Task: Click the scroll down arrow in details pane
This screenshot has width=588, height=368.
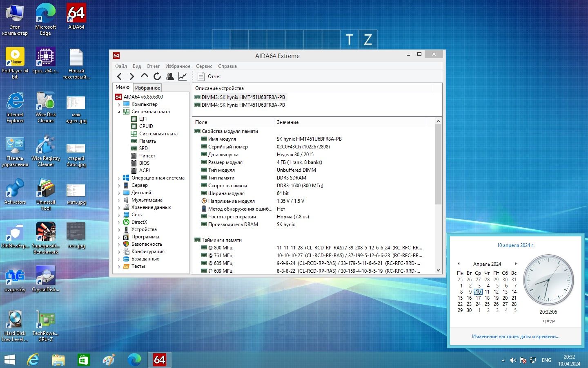Action: [438, 270]
